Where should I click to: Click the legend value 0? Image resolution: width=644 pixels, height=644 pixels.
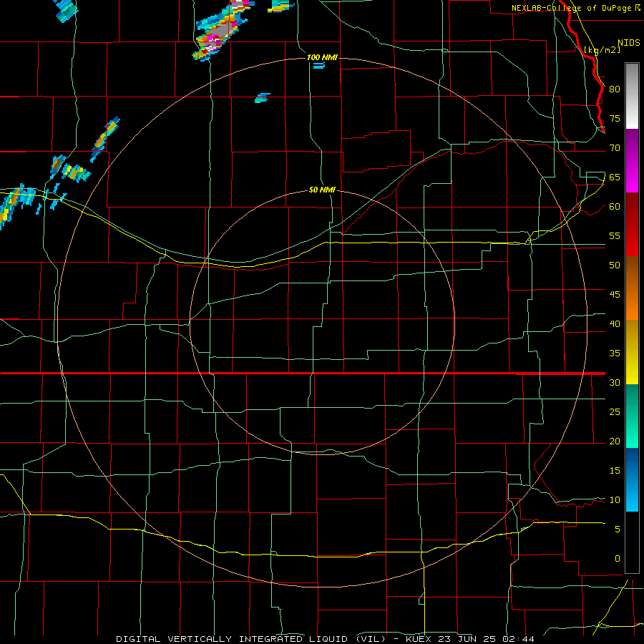click(618, 559)
